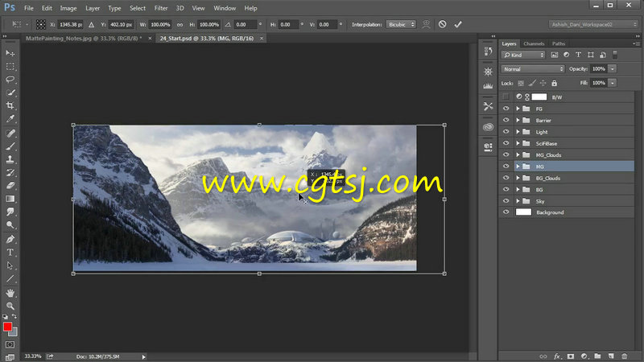
Task: Select the Smudge tool
Action: (10, 212)
